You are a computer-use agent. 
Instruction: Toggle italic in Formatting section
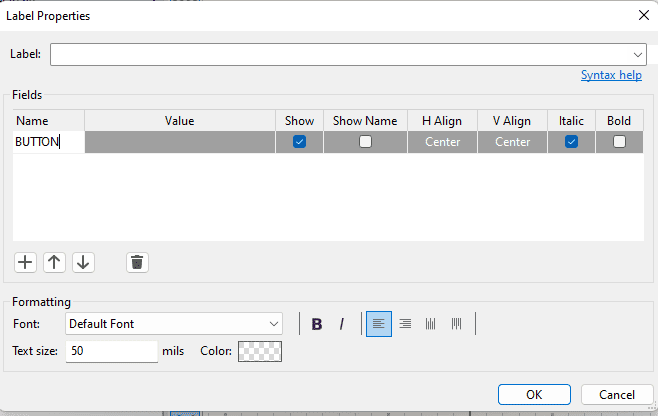pos(342,324)
